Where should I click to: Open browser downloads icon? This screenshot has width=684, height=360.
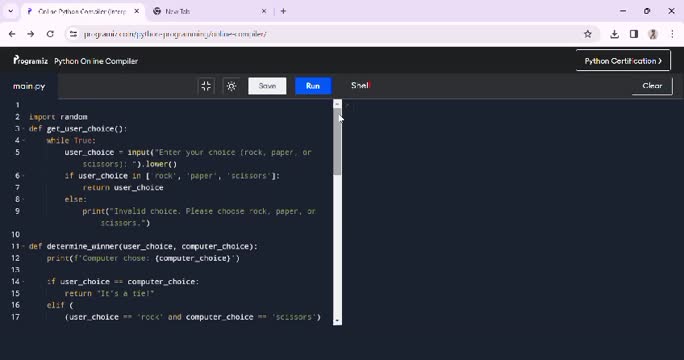click(x=614, y=34)
